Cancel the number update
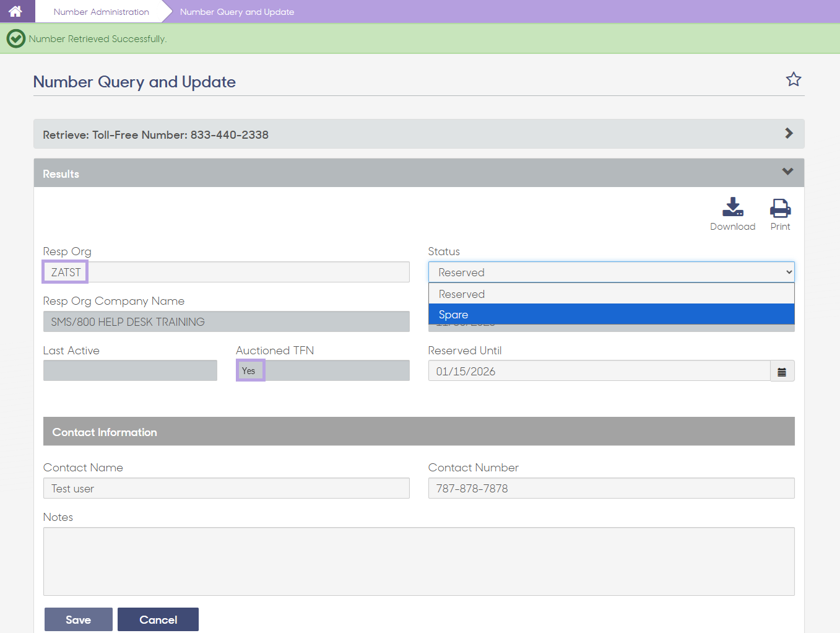 158,619
